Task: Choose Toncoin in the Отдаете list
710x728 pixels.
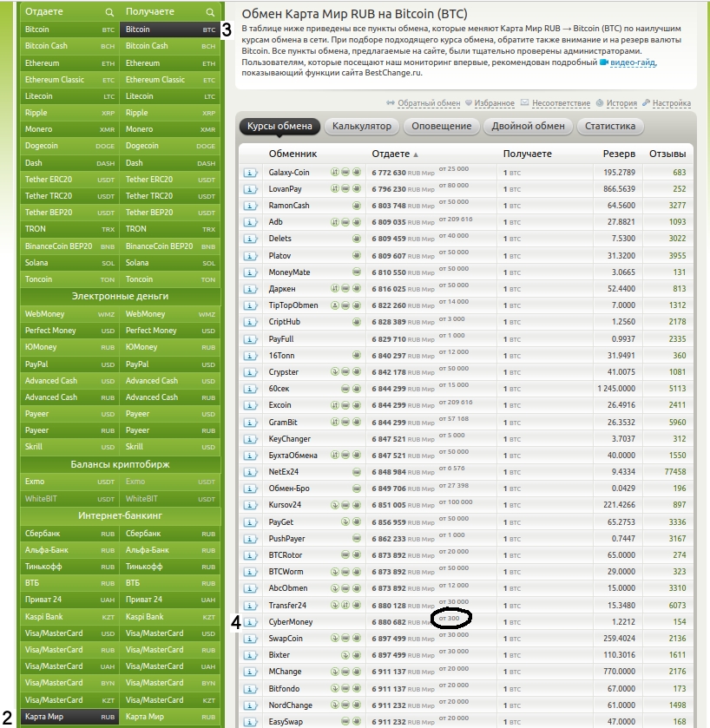Action: tap(69, 279)
